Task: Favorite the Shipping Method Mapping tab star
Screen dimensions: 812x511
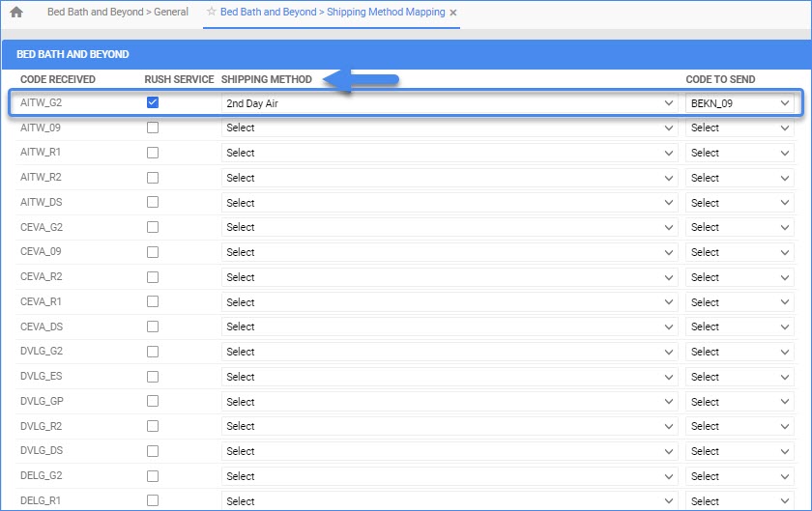Action: point(212,12)
